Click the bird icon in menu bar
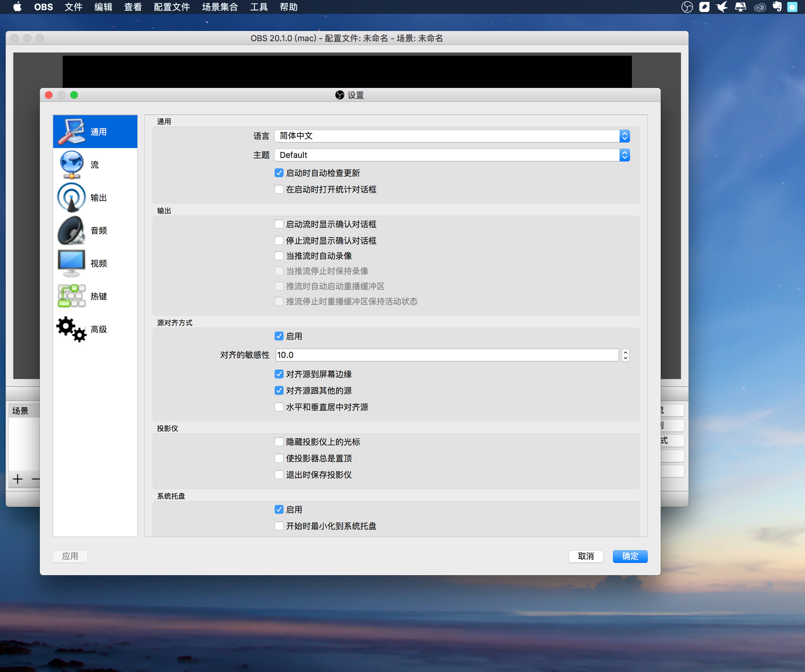 [x=722, y=7]
